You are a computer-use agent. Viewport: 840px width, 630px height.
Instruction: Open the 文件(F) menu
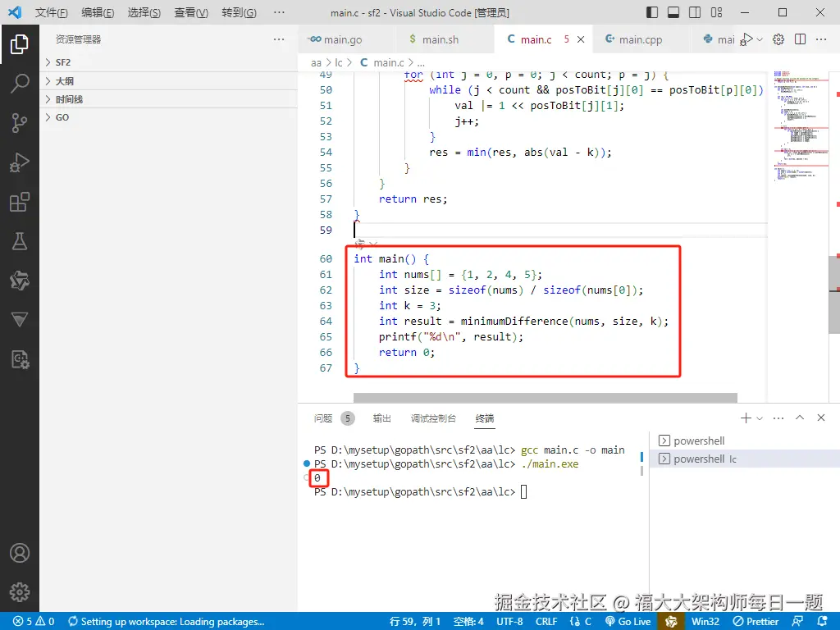(x=52, y=12)
